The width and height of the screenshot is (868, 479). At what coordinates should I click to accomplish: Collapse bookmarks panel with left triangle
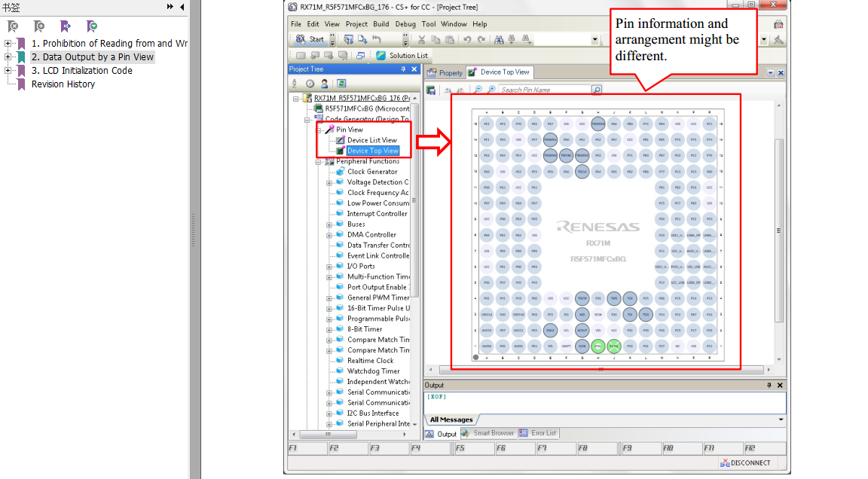pyautogui.click(x=182, y=7)
